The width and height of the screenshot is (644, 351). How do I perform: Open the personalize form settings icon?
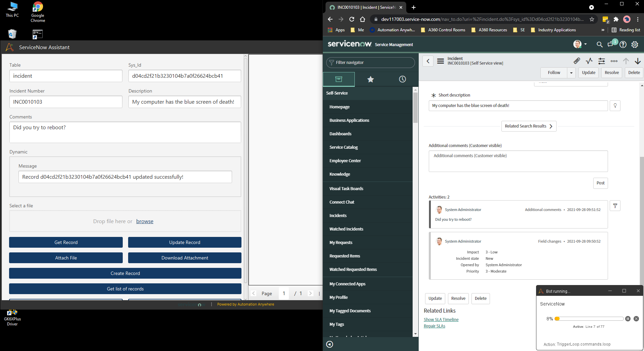[x=602, y=61]
